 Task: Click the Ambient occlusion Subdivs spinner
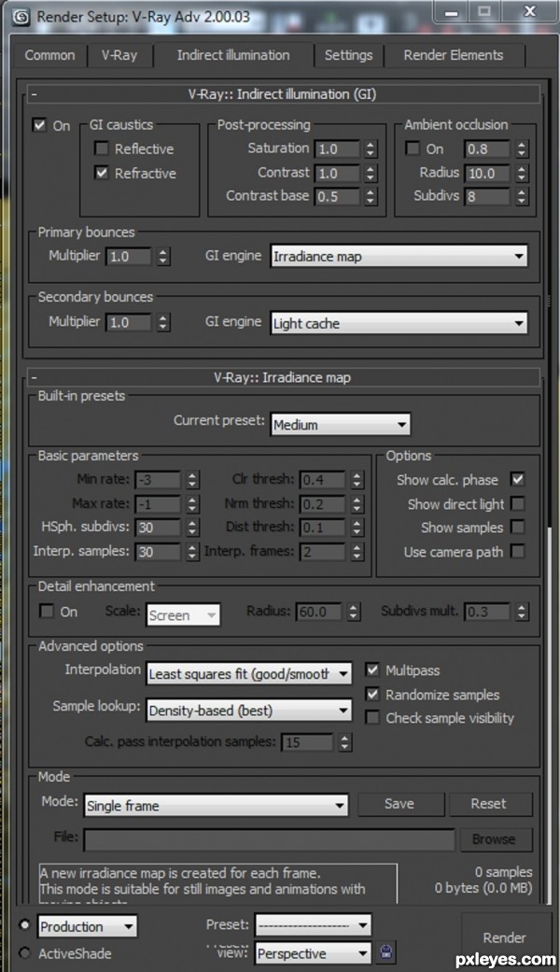point(522,196)
